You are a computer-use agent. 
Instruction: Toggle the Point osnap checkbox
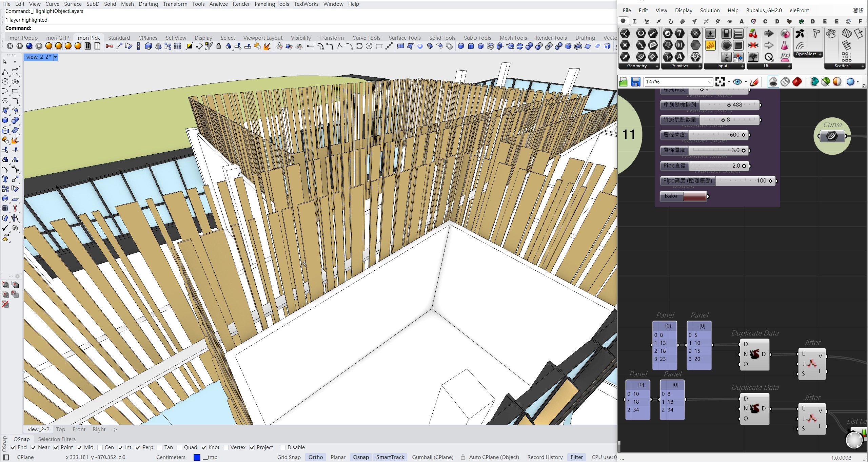pos(56,447)
